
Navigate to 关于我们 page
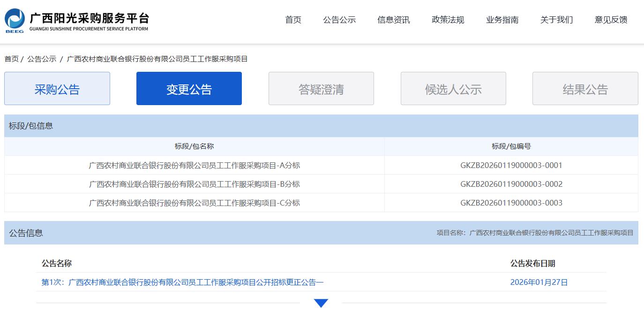coord(557,20)
